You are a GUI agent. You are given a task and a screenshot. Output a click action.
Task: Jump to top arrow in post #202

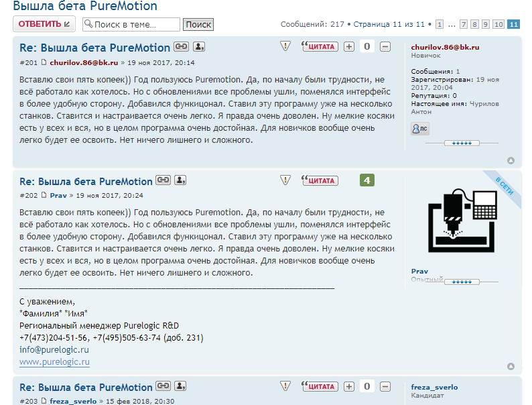pos(511,367)
